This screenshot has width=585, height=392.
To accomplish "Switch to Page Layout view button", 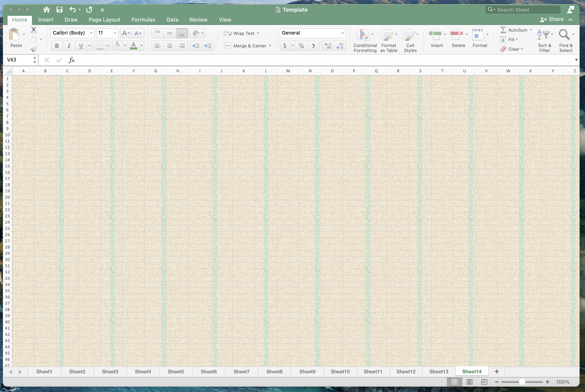I will click(x=469, y=382).
